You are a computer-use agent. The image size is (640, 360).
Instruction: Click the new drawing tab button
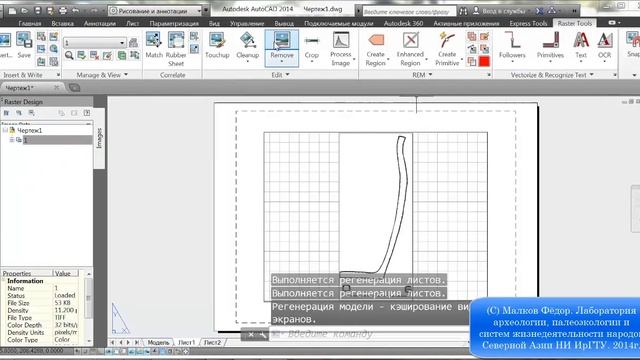pos(75,87)
